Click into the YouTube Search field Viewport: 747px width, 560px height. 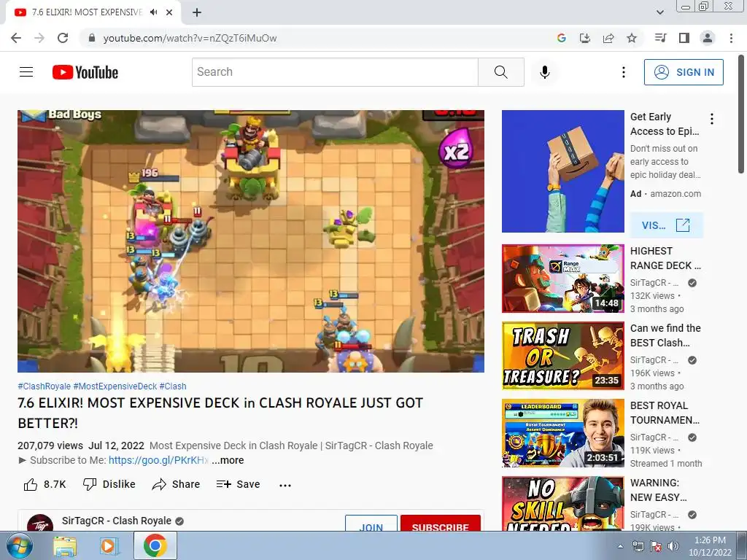(x=335, y=72)
